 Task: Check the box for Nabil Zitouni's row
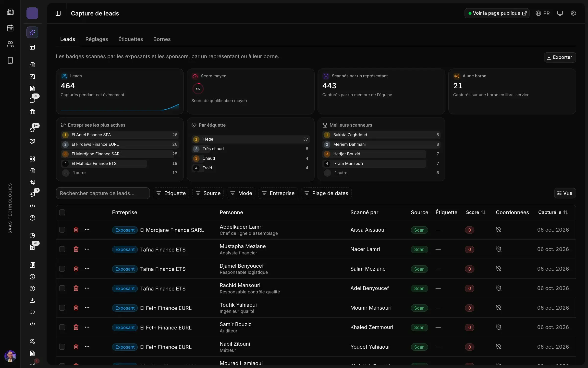point(62,347)
